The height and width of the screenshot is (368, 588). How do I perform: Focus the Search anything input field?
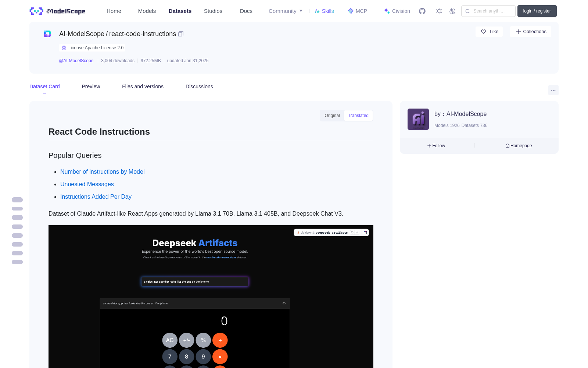(x=488, y=11)
